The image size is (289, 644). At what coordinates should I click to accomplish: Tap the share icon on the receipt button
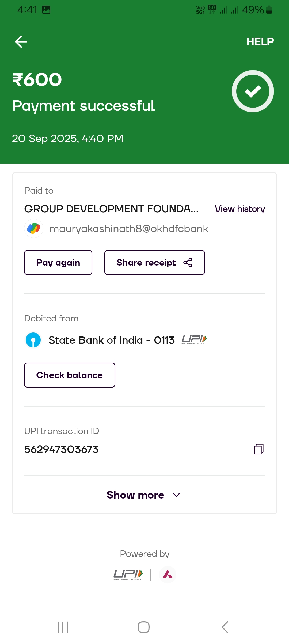188,263
